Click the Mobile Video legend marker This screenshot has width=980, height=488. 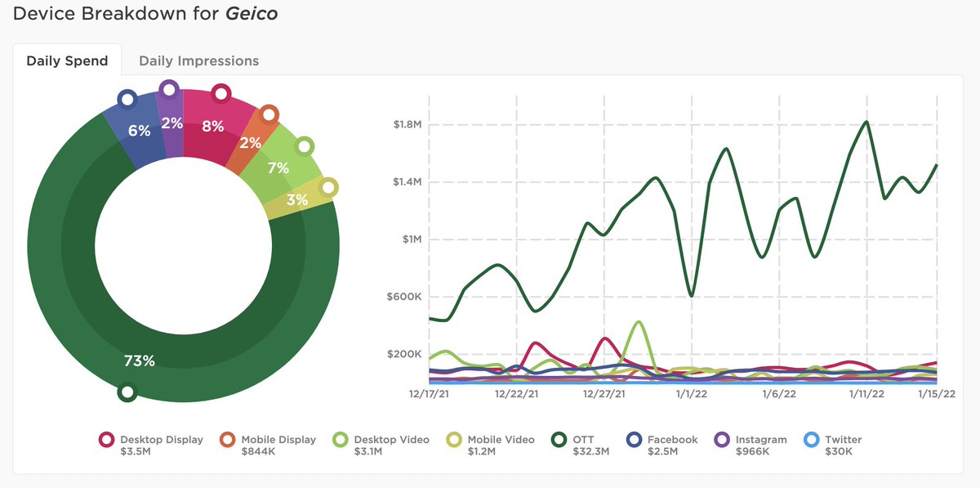452,440
